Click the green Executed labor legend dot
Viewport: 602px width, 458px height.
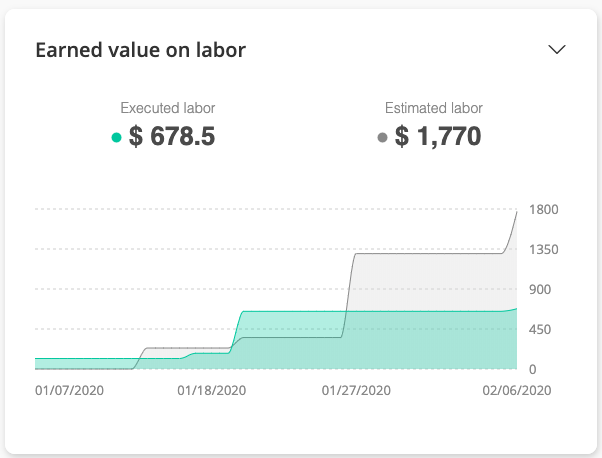pos(116,137)
